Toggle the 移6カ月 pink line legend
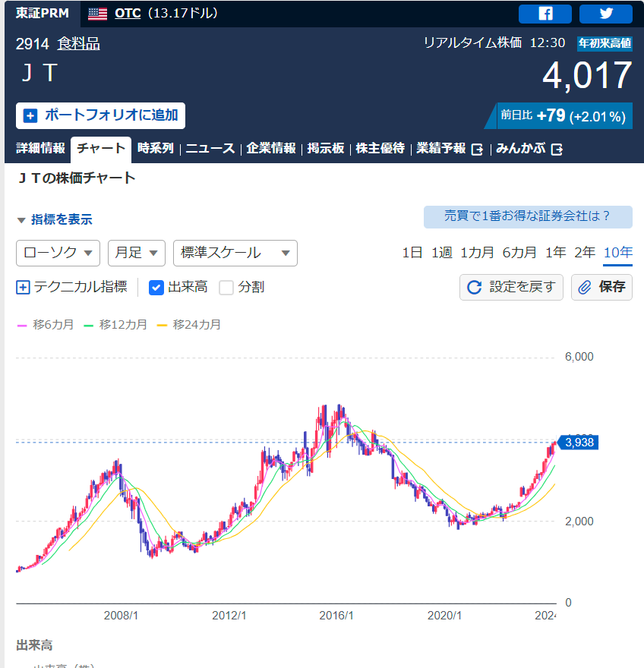Image resolution: width=644 pixels, height=668 pixels. (46, 325)
